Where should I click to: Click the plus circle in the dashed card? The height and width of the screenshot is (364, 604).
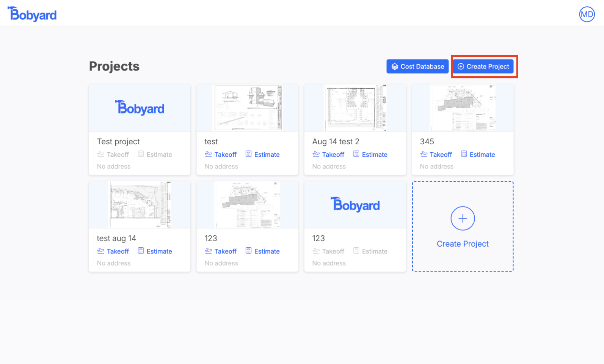[x=463, y=218]
